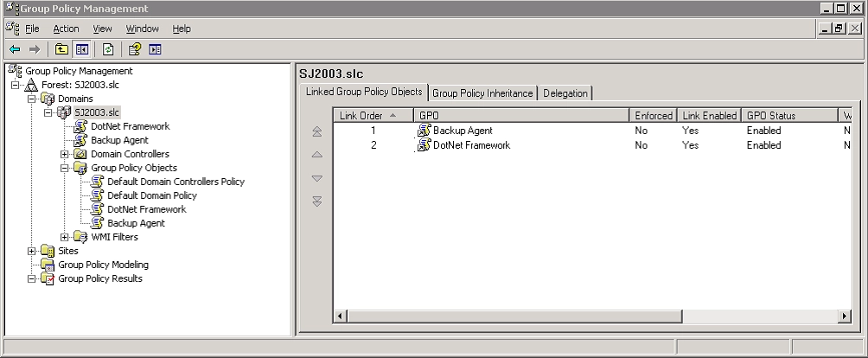The height and width of the screenshot is (358, 868).
Task: Click the Move link up arrow
Action: [317, 155]
